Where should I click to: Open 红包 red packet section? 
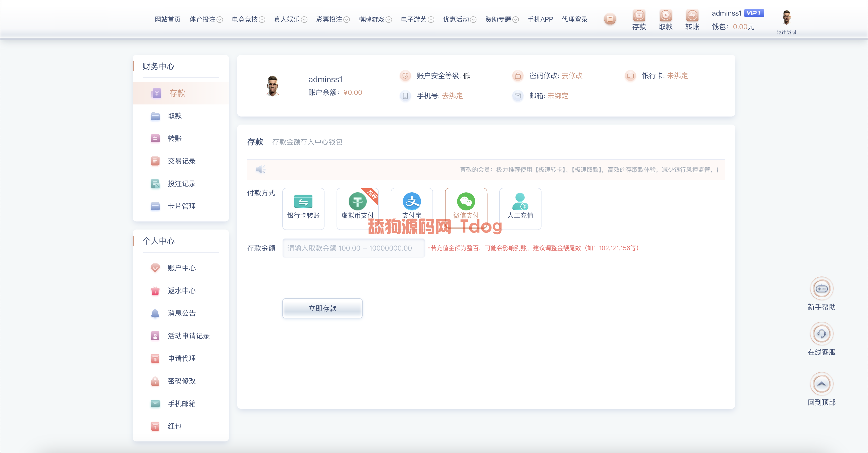[174, 426]
